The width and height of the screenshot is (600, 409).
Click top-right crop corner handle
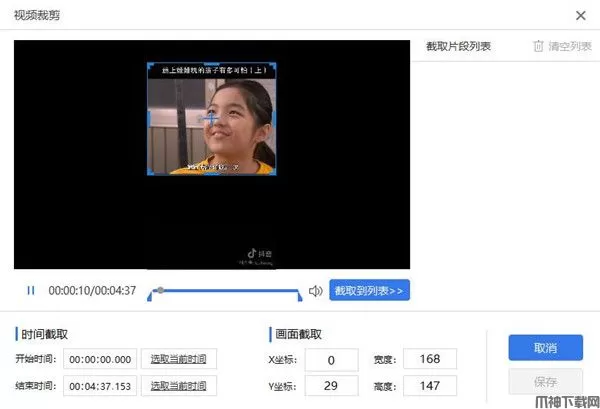point(273,66)
